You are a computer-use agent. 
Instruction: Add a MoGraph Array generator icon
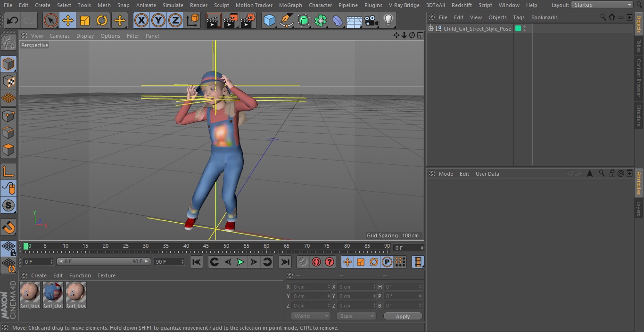321,20
